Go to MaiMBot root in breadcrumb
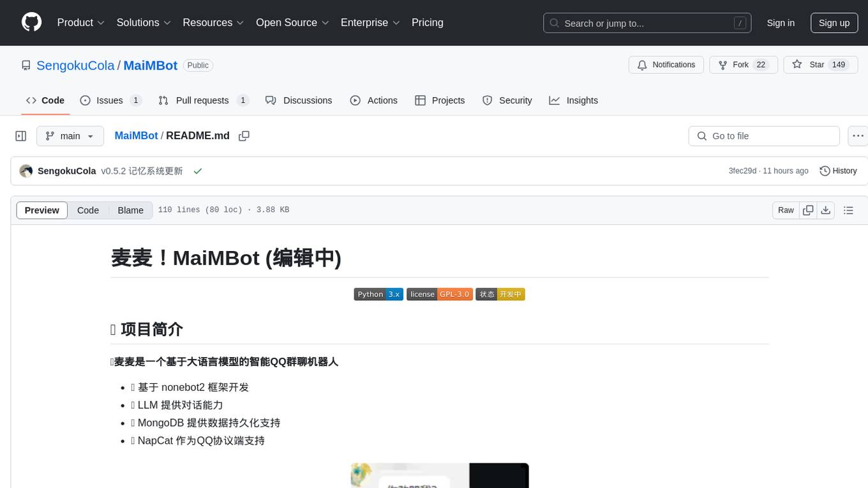 tap(136, 135)
